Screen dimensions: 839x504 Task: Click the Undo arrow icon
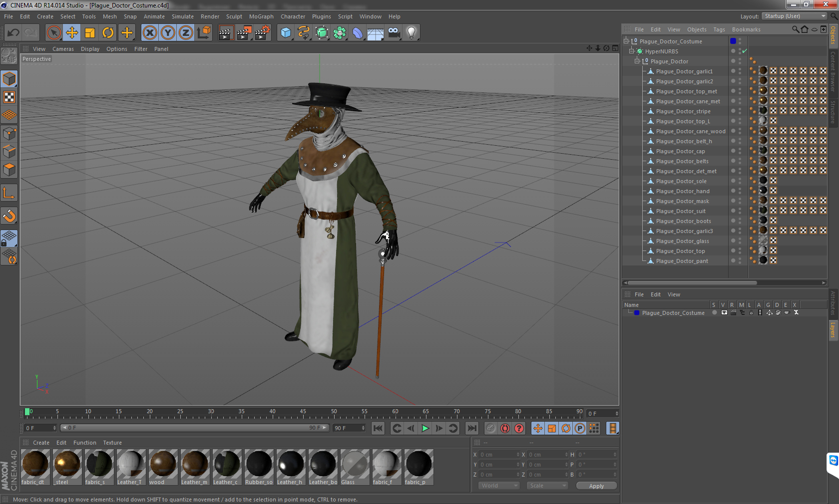(13, 33)
